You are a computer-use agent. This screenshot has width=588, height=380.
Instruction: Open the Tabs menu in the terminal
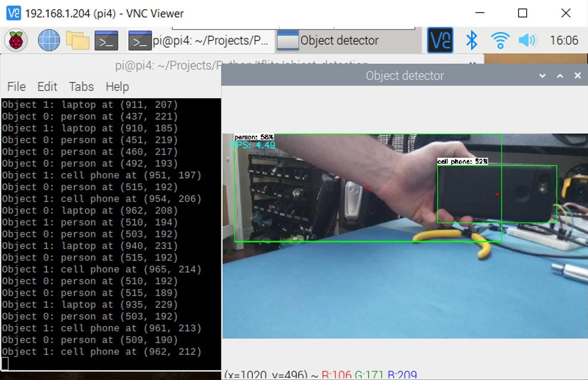81,86
